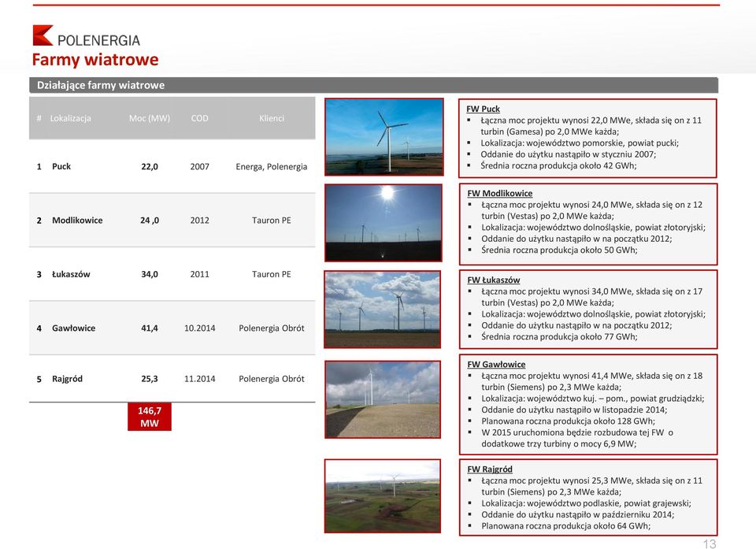Image resolution: width=756 pixels, height=549 pixels.
Task: Select the '24 ,0' power value cell
Action: tap(150, 221)
